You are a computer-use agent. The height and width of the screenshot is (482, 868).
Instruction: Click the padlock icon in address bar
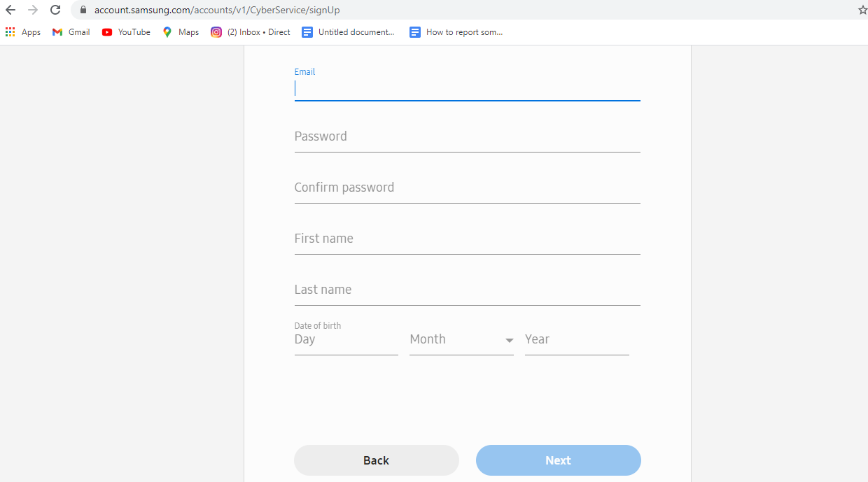pyautogui.click(x=83, y=10)
